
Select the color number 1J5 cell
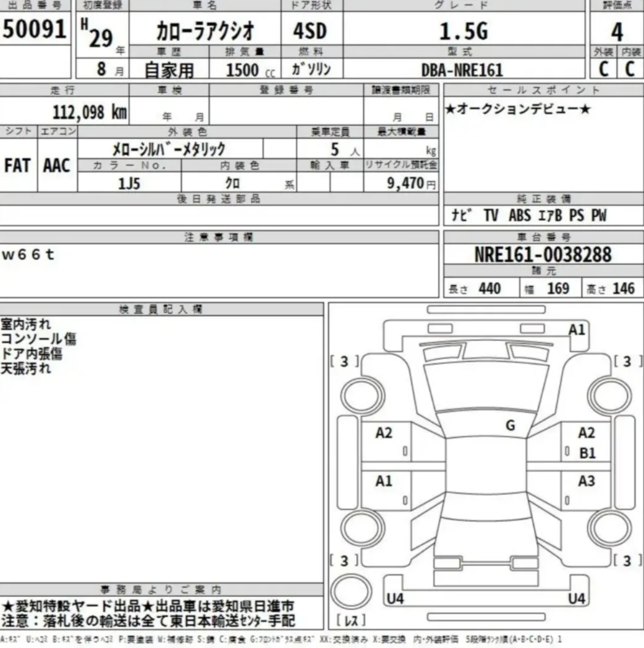coord(129,182)
